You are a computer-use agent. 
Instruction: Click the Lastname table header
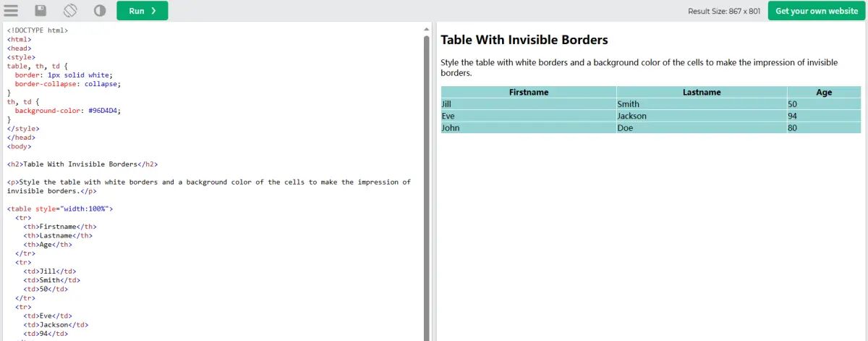click(702, 92)
